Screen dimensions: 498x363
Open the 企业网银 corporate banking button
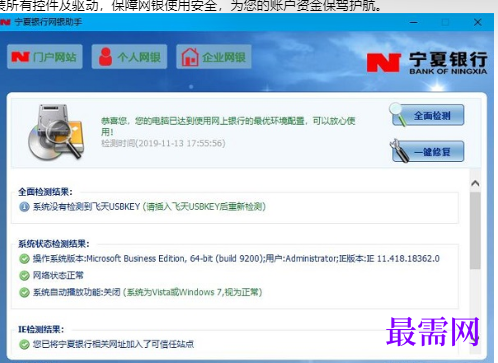[x=214, y=57]
